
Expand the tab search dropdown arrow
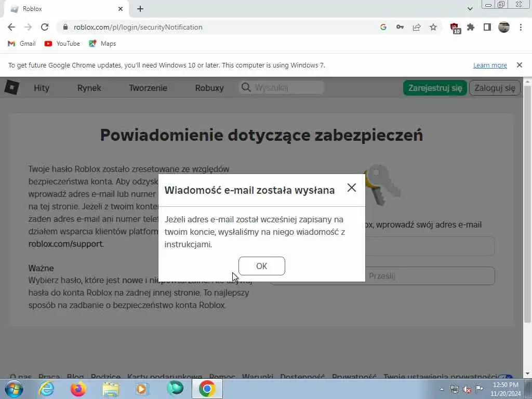[470, 9]
